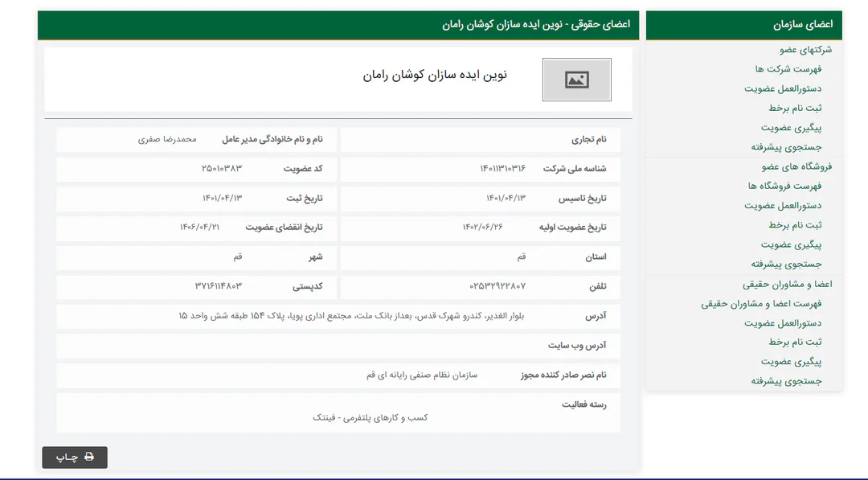Click the آدرس label

[596, 316]
